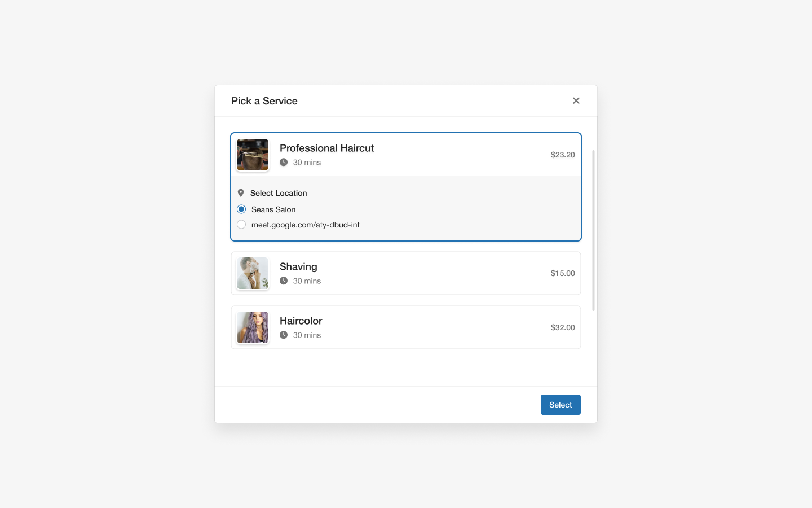Image resolution: width=812 pixels, height=508 pixels.
Task: Click the clock icon under Shaving
Action: click(x=284, y=281)
